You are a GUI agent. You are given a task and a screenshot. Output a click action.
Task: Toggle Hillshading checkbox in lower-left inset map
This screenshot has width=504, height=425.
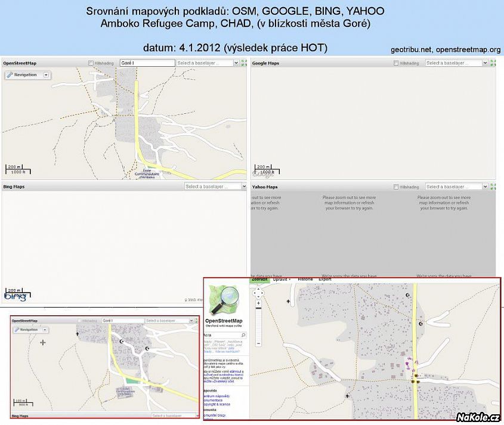coord(79,321)
